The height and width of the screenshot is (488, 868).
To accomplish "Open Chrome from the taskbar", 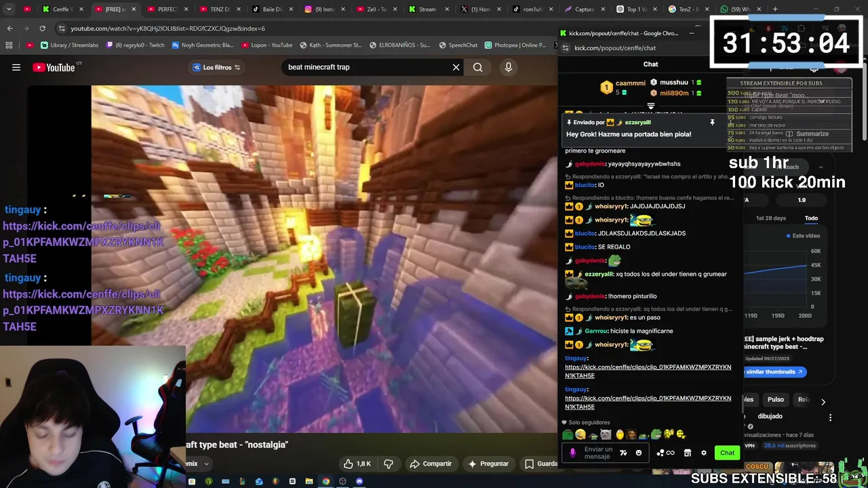I will point(325,481).
